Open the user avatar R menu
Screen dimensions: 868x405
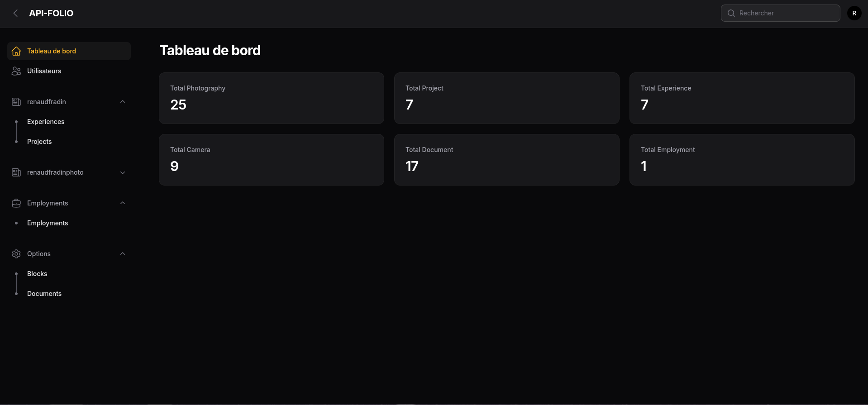coord(854,13)
